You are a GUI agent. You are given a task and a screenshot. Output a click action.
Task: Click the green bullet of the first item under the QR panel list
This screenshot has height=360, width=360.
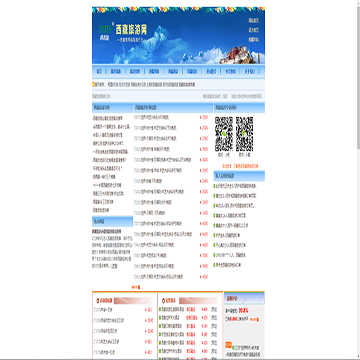(215, 186)
